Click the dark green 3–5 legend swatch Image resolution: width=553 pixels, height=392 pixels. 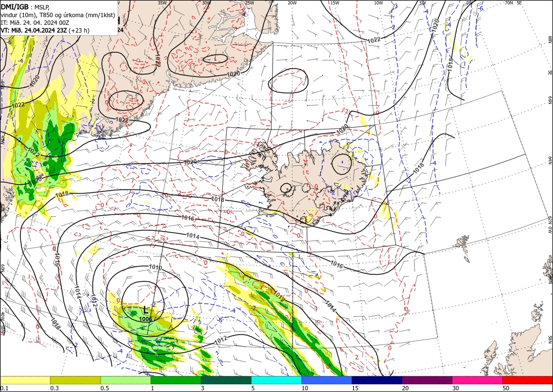[226, 380]
